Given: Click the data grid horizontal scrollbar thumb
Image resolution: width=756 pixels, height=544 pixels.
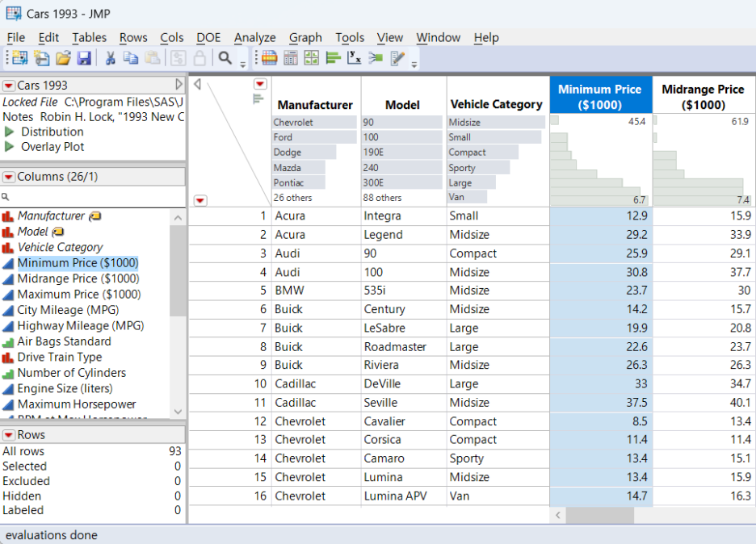Looking at the screenshot, I should click(600, 515).
